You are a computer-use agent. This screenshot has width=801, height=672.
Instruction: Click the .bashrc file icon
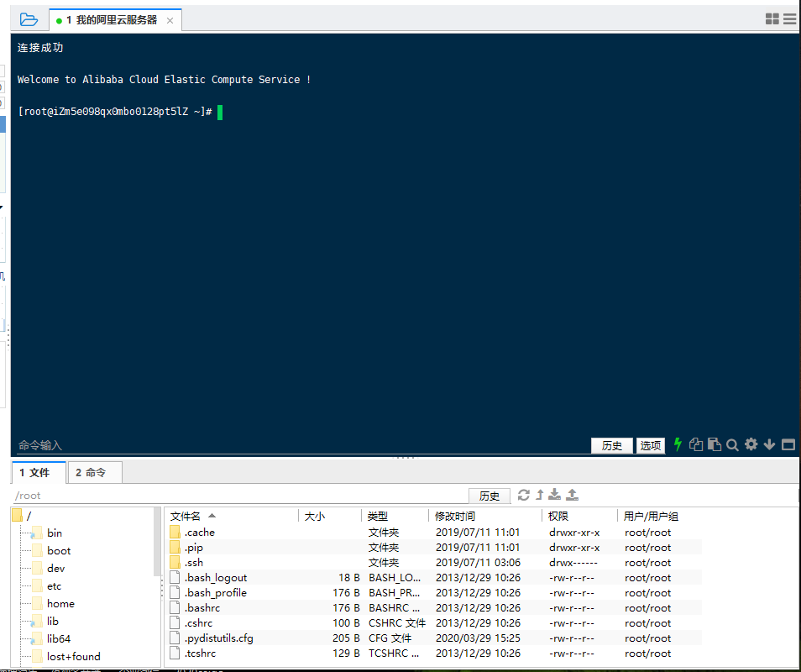(175, 607)
